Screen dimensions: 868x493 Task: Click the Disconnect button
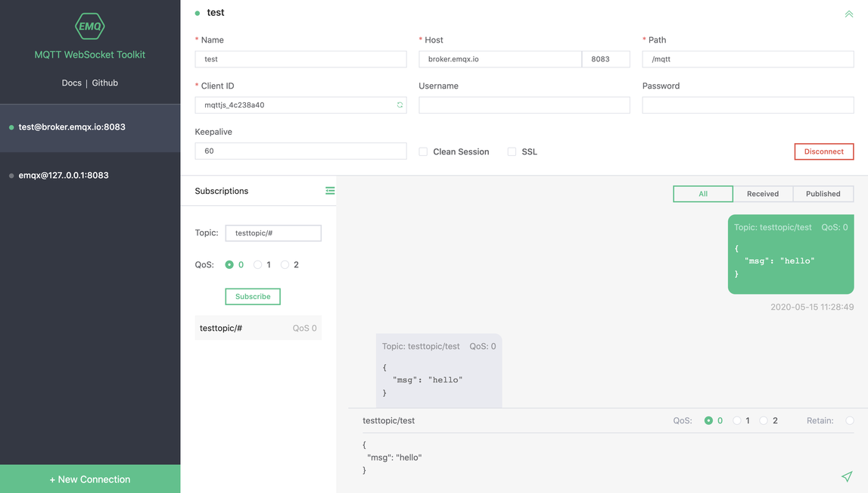coord(823,151)
